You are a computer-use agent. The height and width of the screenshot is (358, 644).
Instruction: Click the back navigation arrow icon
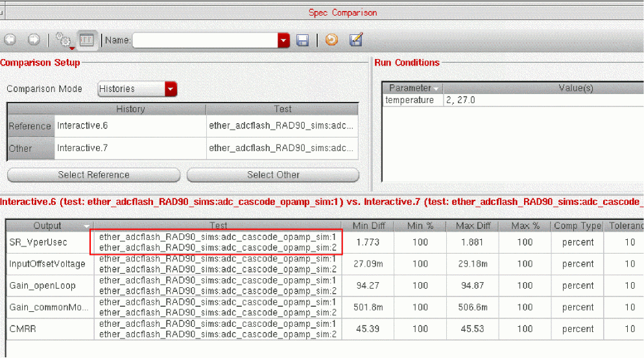coord(10,40)
